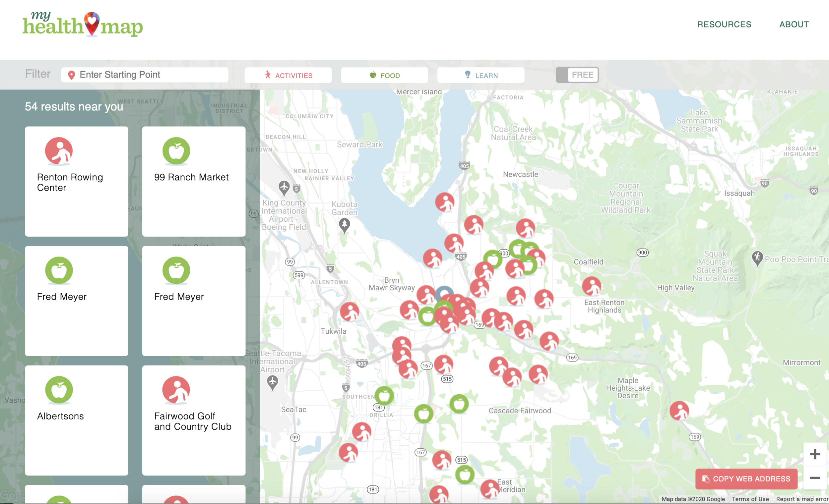The image size is (829, 504).
Task: Open Fairwood Golf and Country Club card
Action: point(194,420)
